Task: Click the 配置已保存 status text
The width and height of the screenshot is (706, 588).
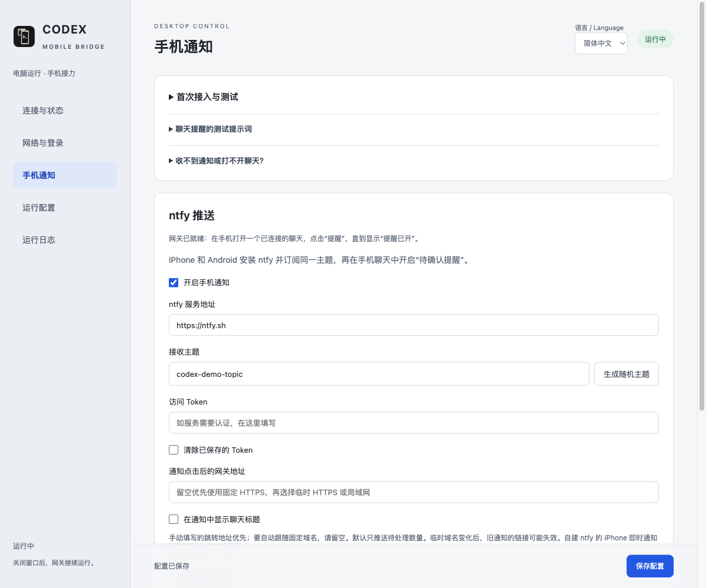Action: coord(172,566)
